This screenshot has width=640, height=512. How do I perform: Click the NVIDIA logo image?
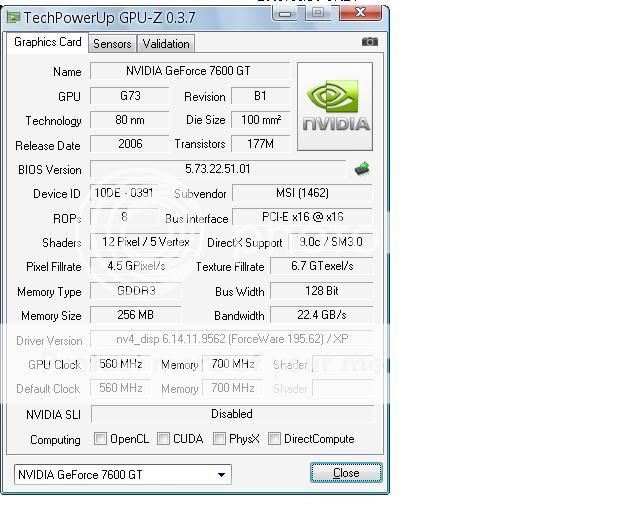coord(336,107)
